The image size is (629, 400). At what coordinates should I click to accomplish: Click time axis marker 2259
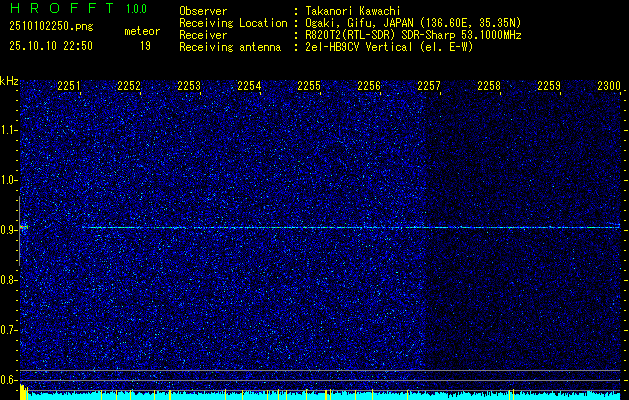(x=549, y=86)
